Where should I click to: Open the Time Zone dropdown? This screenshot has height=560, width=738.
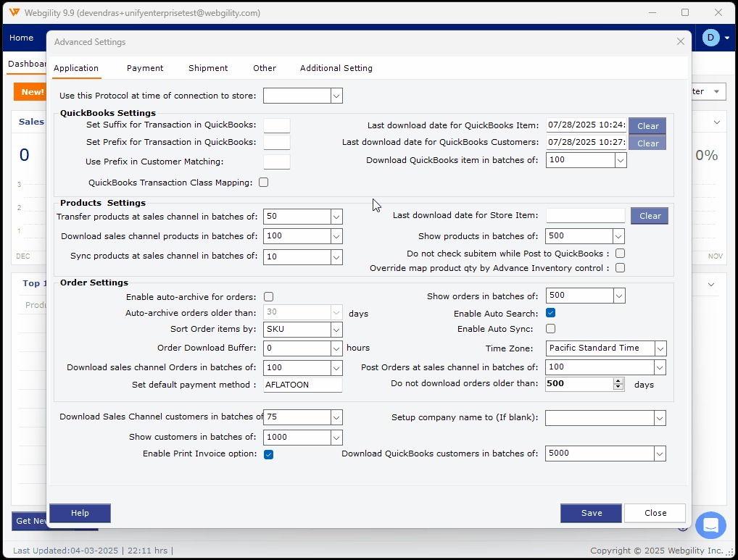click(x=660, y=348)
